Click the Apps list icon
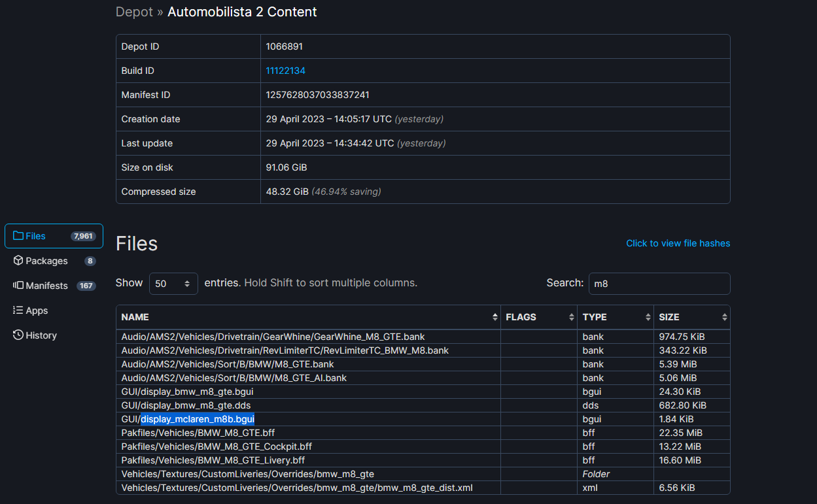817x504 pixels. tap(18, 311)
